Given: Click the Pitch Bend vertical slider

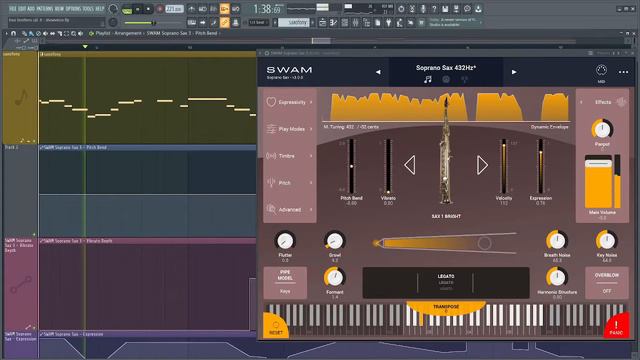Looking at the screenshot, I should (x=351, y=166).
